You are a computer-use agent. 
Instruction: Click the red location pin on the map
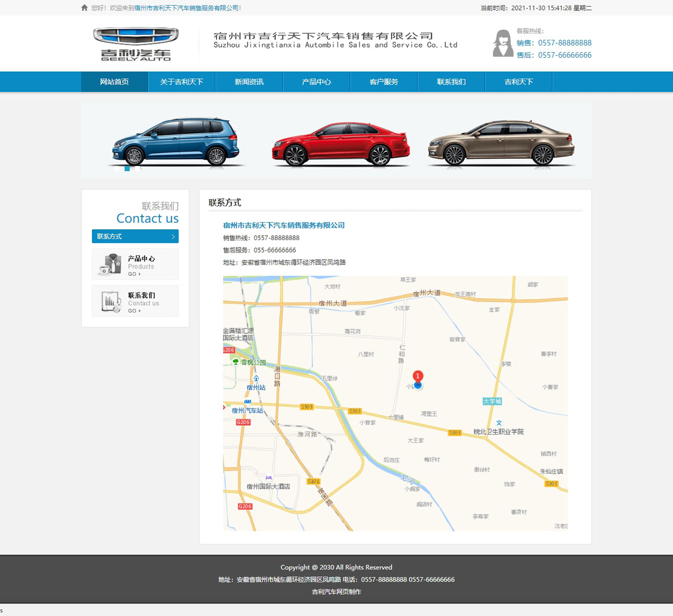tap(417, 377)
